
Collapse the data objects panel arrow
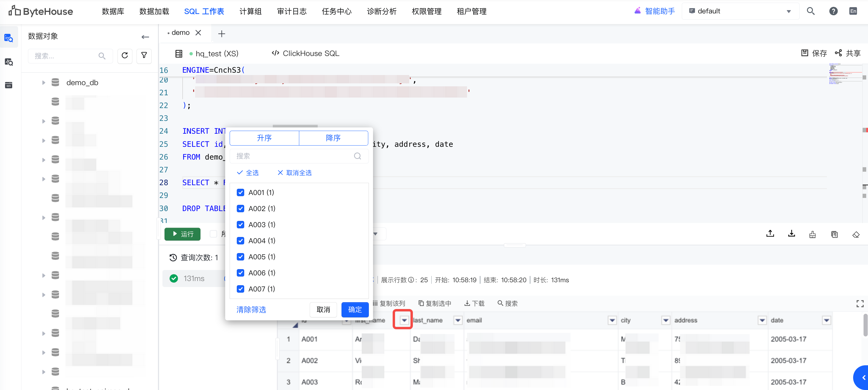click(145, 37)
